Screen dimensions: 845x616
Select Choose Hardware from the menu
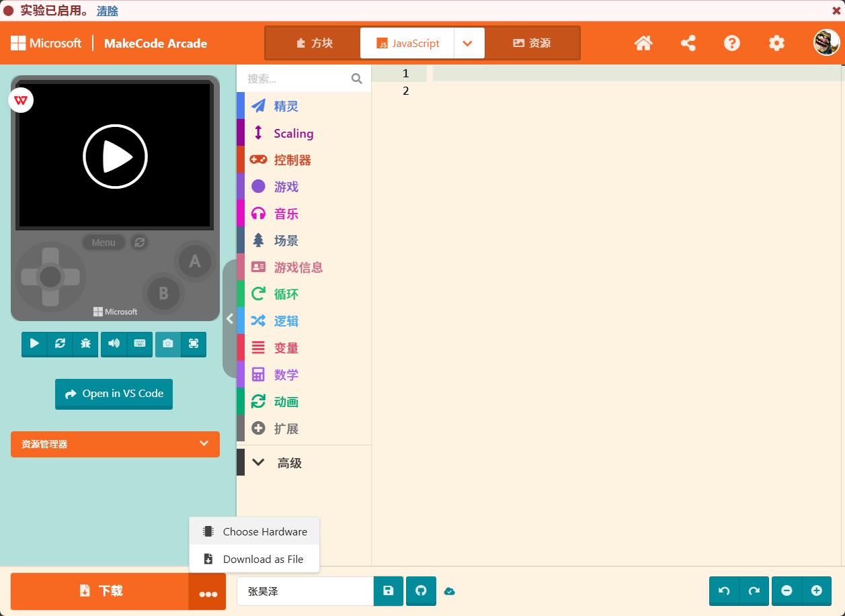254,531
